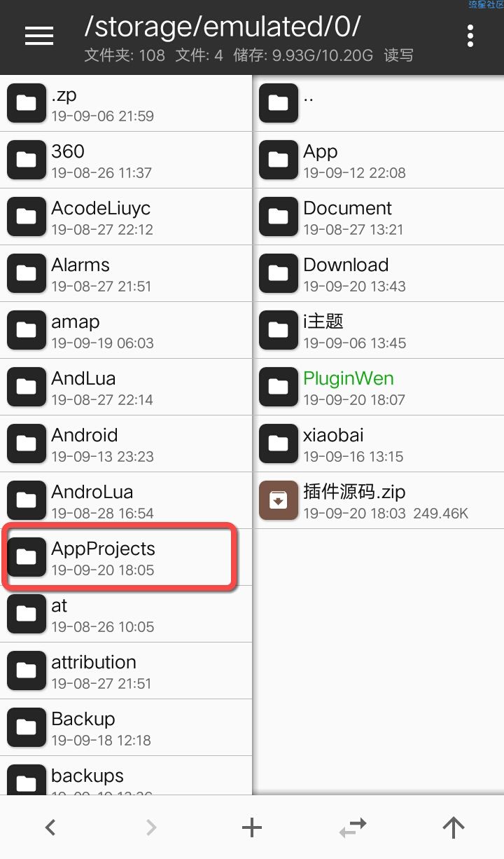Open the PluginWen folder in right pane
The width and height of the screenshot is (504, 859).
pos(379,387)
